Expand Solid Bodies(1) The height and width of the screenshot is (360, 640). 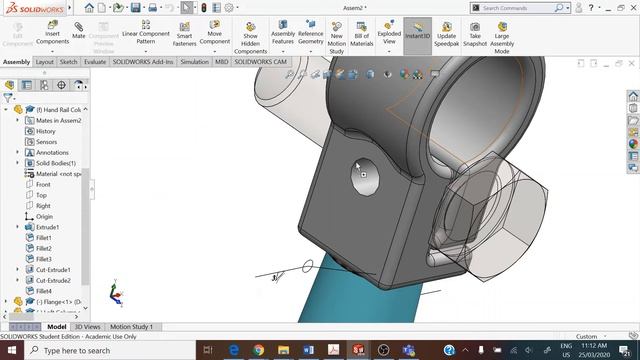17,162
